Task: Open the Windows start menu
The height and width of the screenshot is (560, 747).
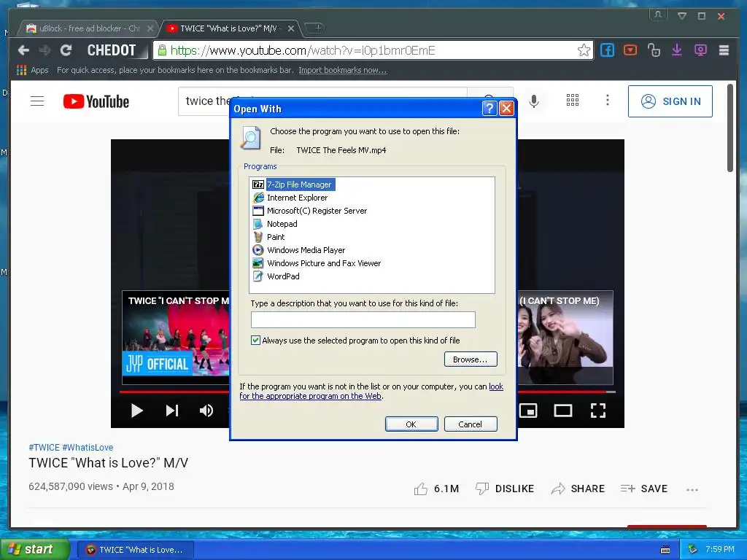Action: 35,550
